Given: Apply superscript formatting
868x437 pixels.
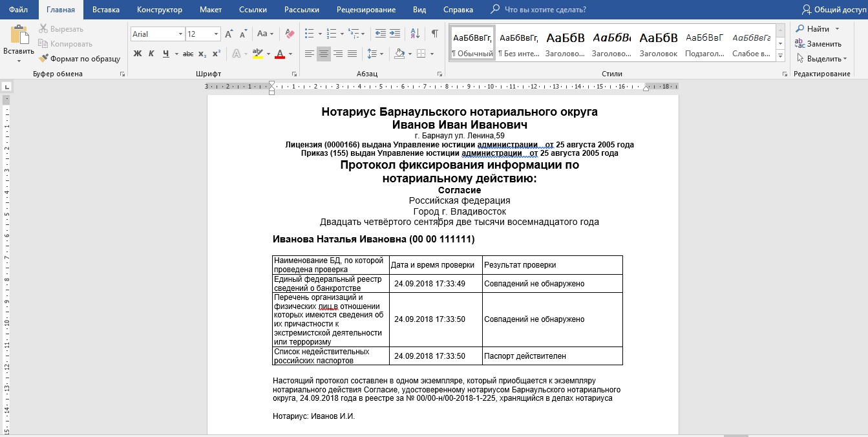Looking at the screenshot, I should click(x=217, y=54).
